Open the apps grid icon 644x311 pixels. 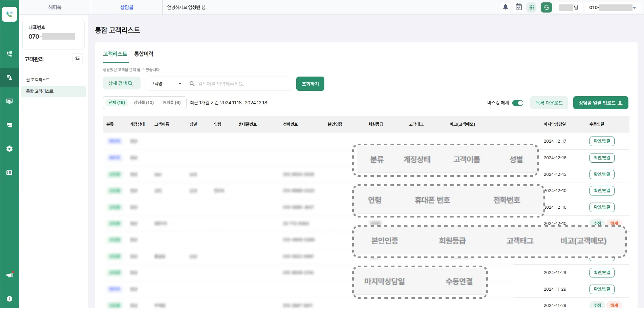[x=532, y=7]
